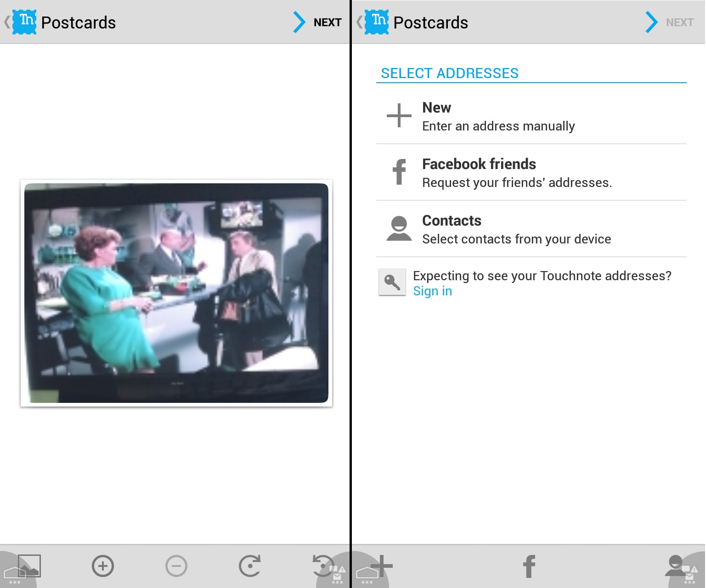
Task: Tap the greyed NEXT on Select Addresses screen
Action: tap(679, 23)
